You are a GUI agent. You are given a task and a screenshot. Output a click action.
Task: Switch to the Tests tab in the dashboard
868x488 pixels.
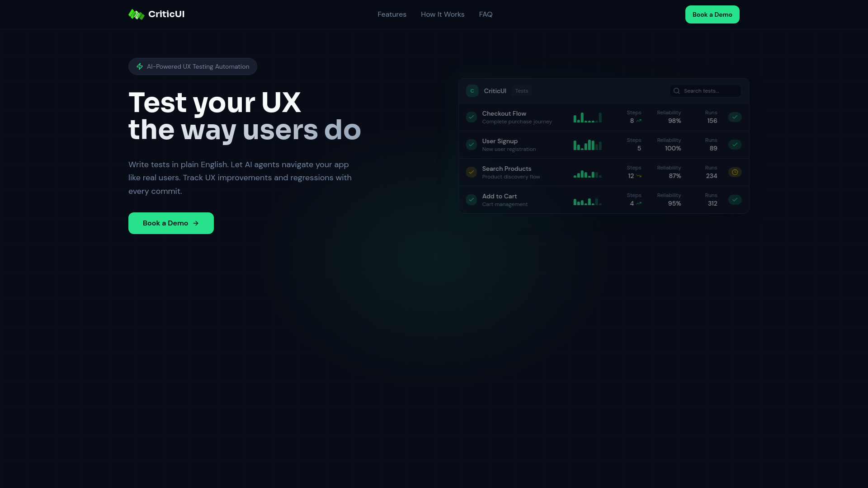[x=522, y=90]
